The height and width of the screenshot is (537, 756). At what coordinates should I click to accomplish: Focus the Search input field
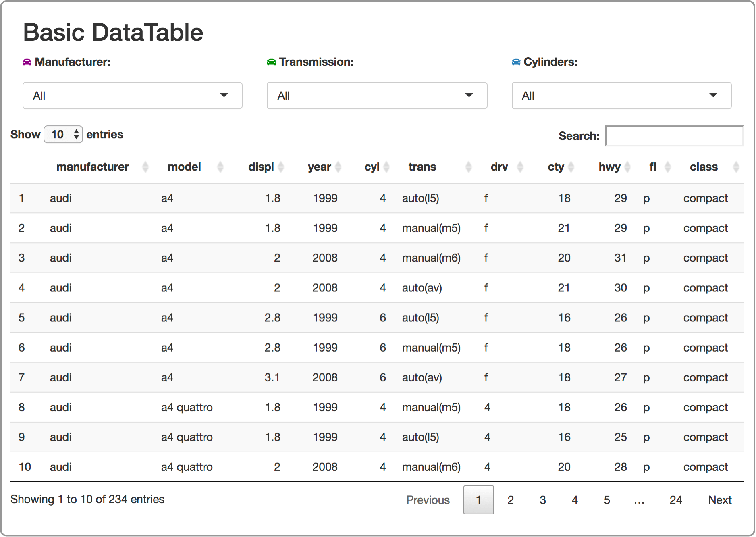pyautogui.click(x=674, y=136)
